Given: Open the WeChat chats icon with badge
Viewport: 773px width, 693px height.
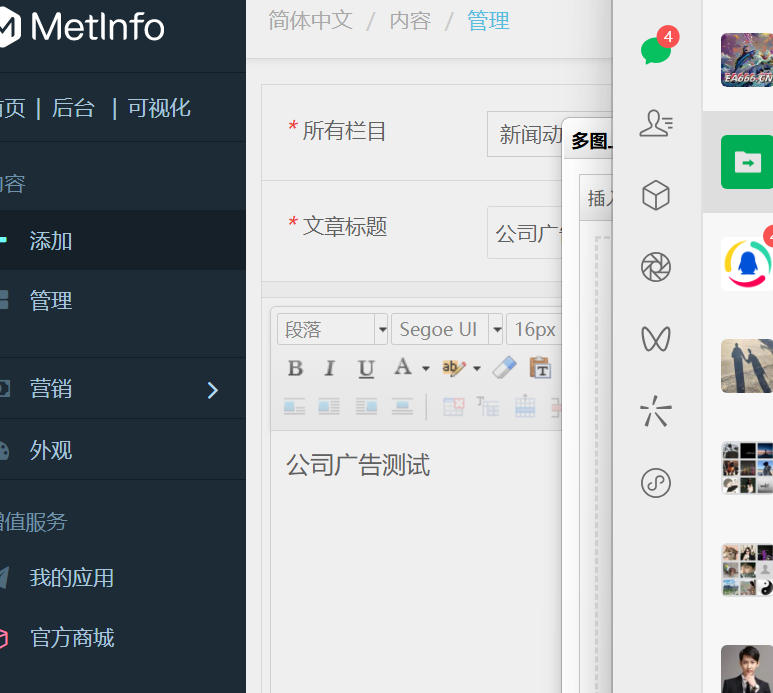Looking at the screenshot, I should point(656,49).
